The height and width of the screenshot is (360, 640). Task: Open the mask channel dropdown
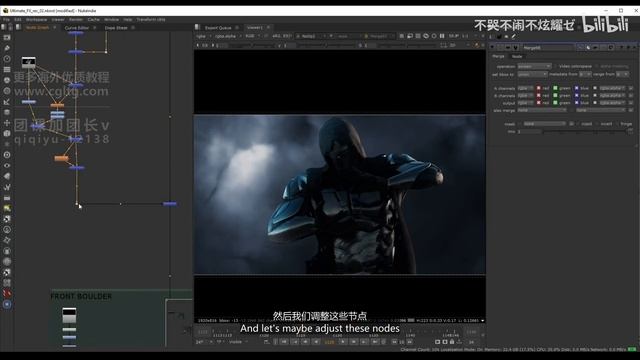pyautogui.click(x=544, y=124)
